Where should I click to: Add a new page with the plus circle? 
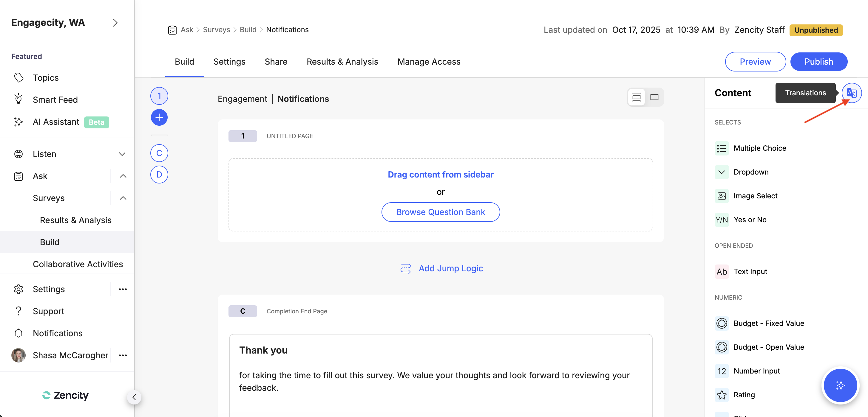point(159,117)
